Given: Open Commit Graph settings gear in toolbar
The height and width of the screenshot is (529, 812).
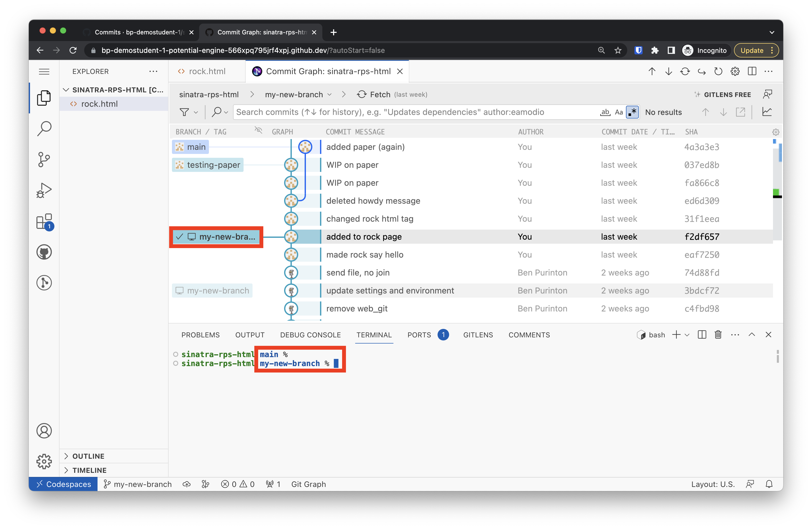Looking at the screenshot, I should 735,71.
